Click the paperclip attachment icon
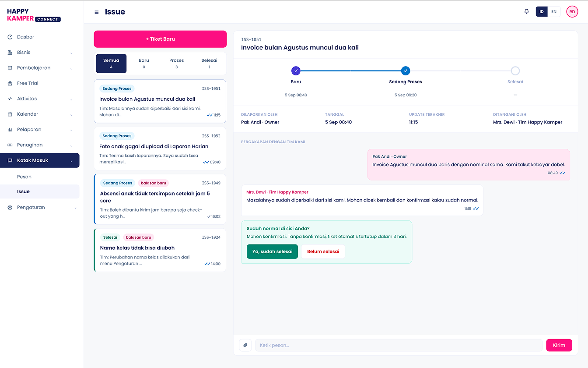Image resolution: width=588 pixels, height=368 pixels. [x=245, y=345]
